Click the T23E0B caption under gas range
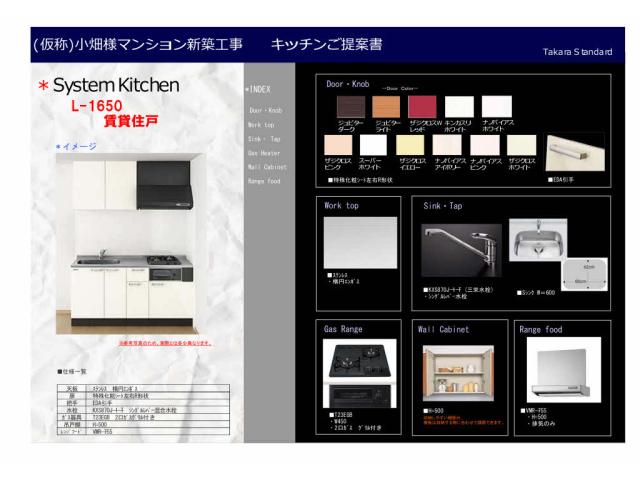The image size is (640, 480). [343, 414]
